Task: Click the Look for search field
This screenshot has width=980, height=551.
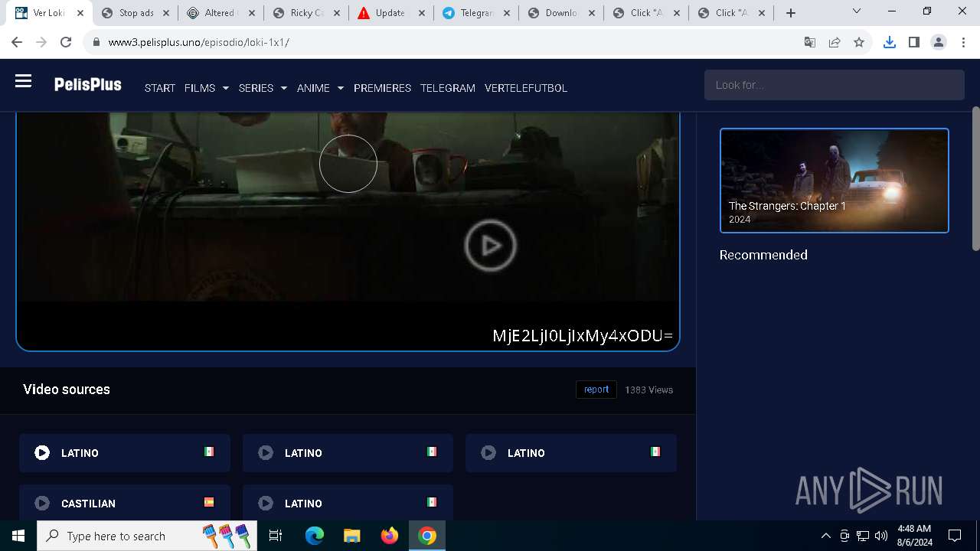Action: tap(835, 85)
